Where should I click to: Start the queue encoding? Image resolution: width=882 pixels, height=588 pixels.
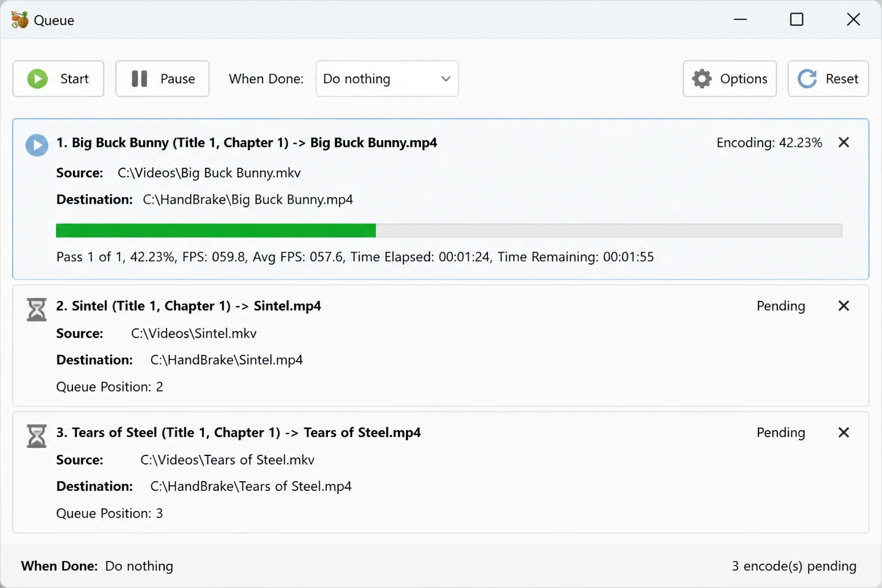(x=58, y=79)
